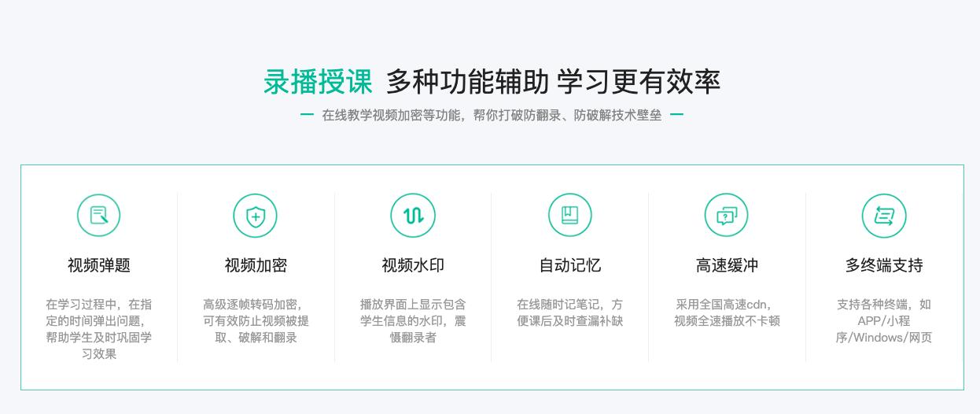Select the description about 高级逐帧转码加密

click(256, 320)
